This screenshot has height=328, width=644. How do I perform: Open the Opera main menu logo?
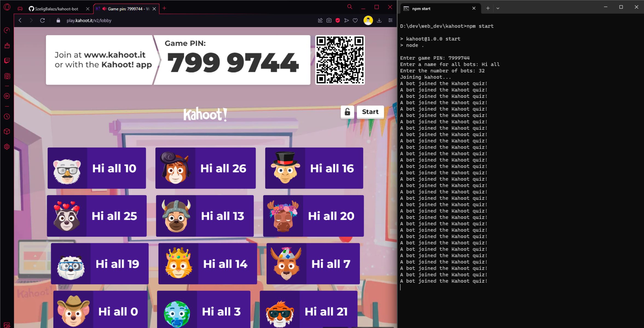tap(7, 7)
